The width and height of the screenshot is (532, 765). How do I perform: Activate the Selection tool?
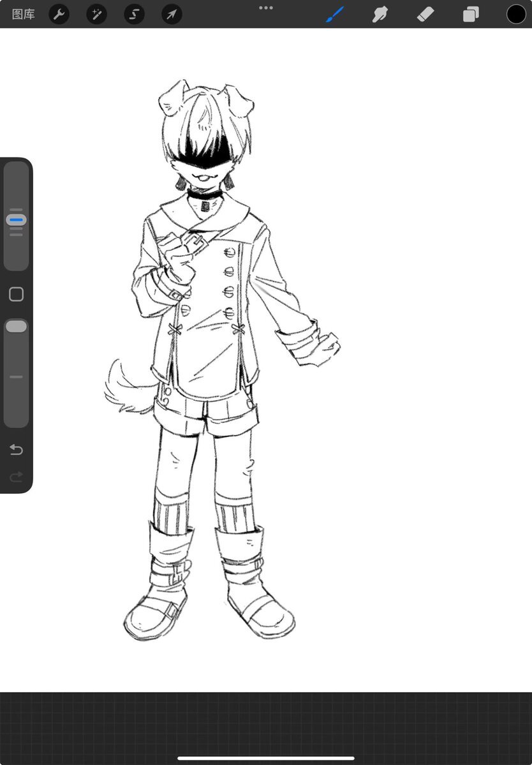pos(134,14)
